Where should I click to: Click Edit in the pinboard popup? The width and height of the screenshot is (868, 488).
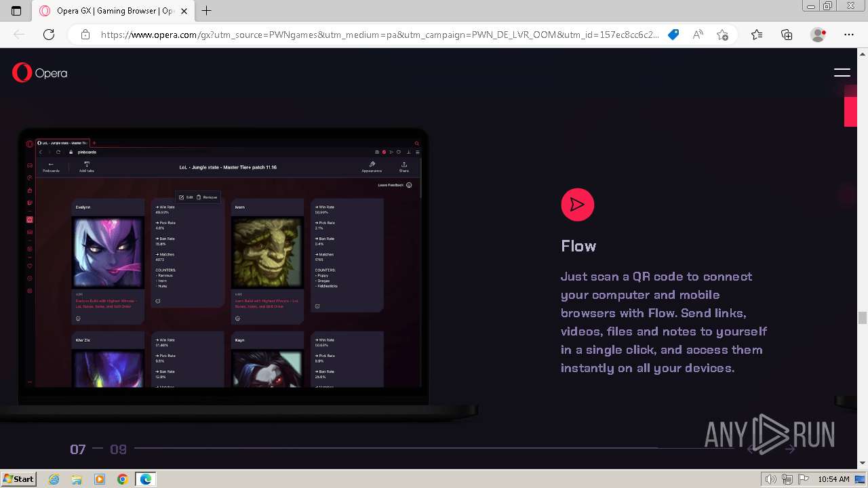(186, 197)
